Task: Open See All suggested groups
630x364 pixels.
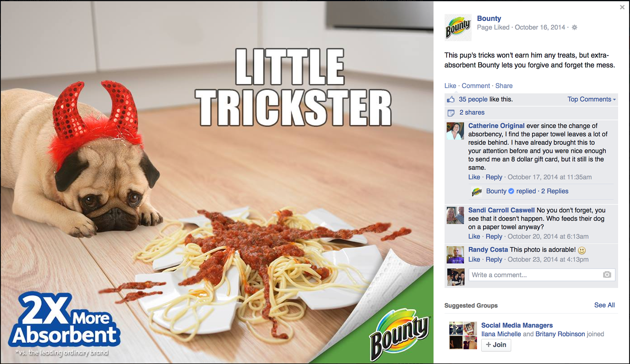Action: coord(604,305)
